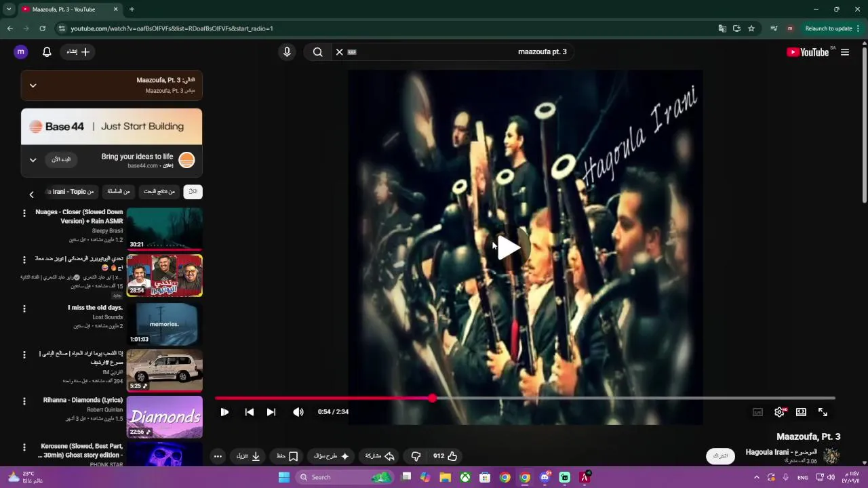868x488 pixels.
Task: Open the Sleepy Brasil channel name
Action: point(107,231)
